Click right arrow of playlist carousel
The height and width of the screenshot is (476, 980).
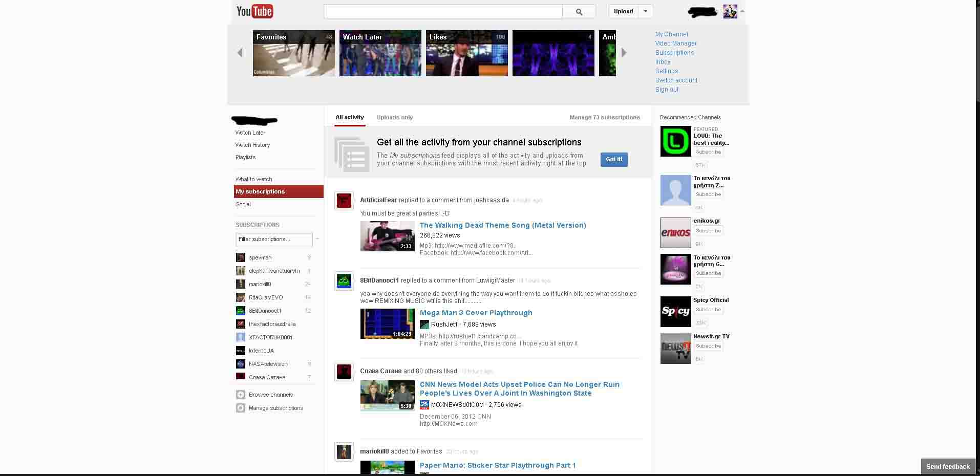(624, 53)
